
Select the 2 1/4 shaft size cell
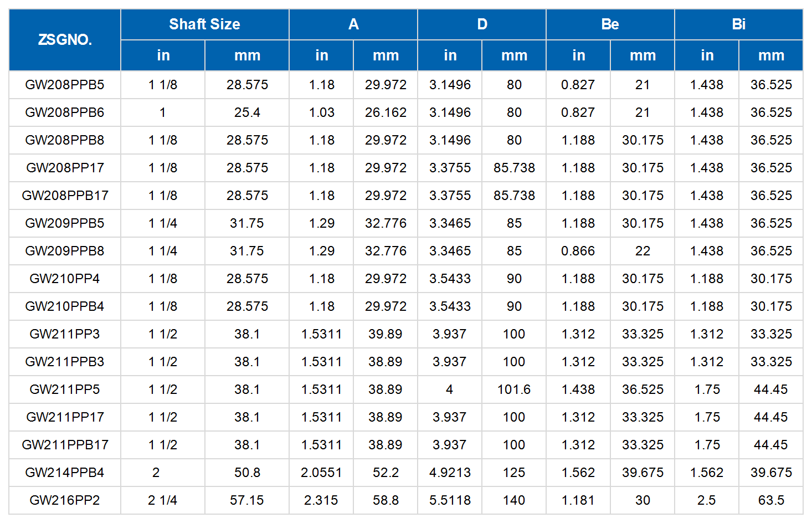(x=163, y=500)
